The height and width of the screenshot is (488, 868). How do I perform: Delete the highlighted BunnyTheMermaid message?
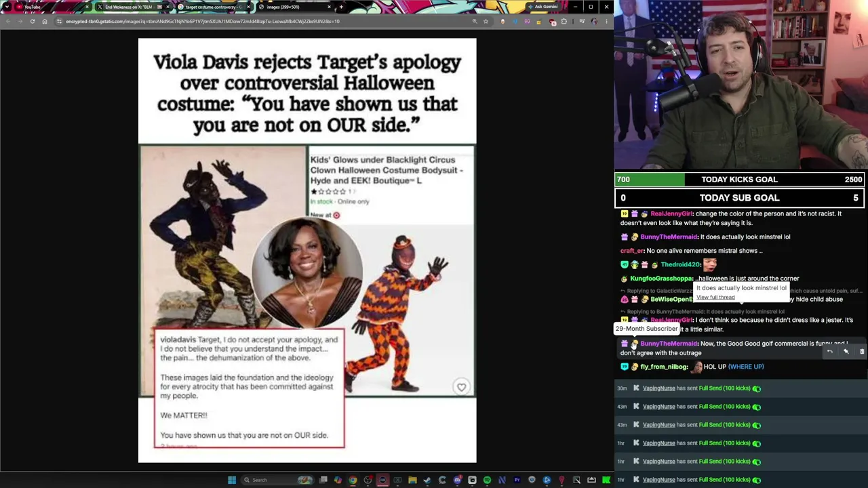(x=862, y=351)
